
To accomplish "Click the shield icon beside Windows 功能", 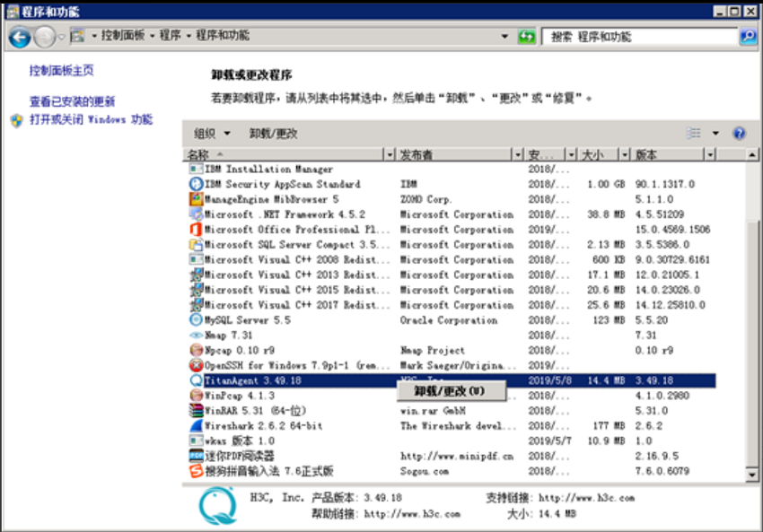I will [17, 120].
